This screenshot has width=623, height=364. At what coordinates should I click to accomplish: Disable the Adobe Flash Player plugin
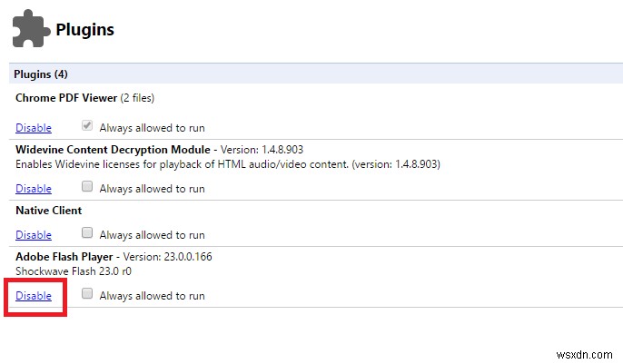pyautogui.click(x=34, y=295)
